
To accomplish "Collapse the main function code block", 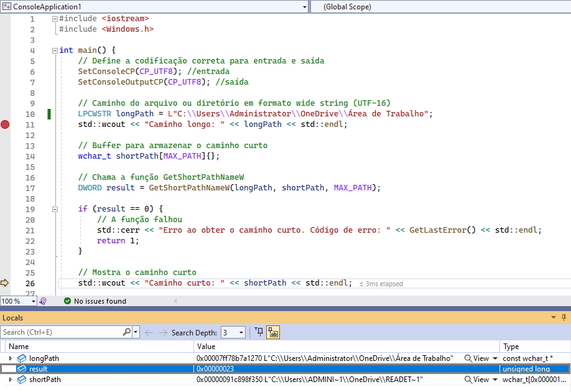I will tap(55, 50).
